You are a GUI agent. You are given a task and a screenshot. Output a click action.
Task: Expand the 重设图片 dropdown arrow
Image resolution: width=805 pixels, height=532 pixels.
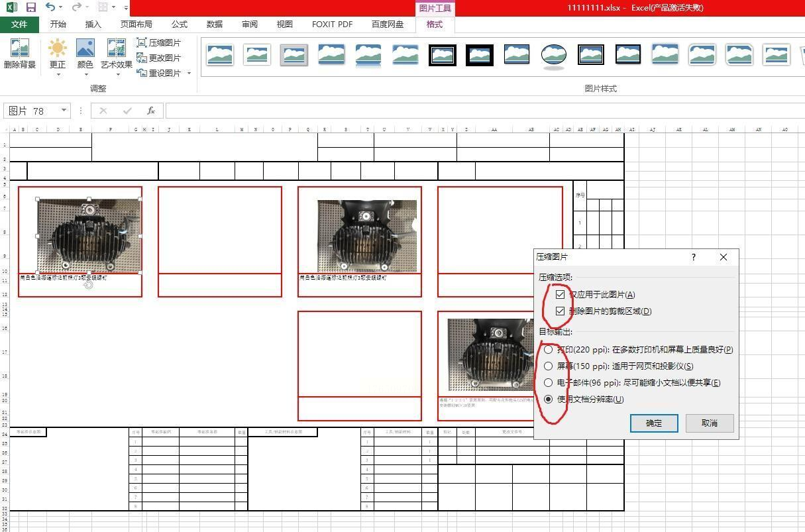click(189, 74)
